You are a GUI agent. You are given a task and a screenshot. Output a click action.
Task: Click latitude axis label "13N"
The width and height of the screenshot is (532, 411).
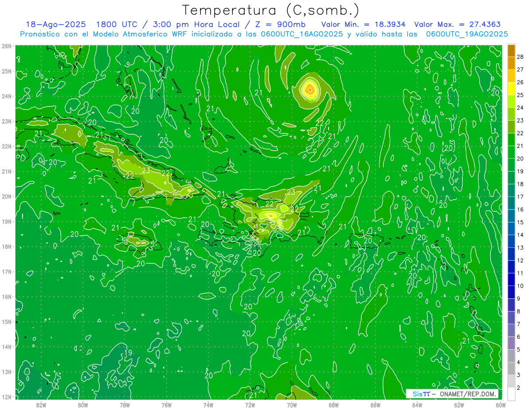point(7,372)
